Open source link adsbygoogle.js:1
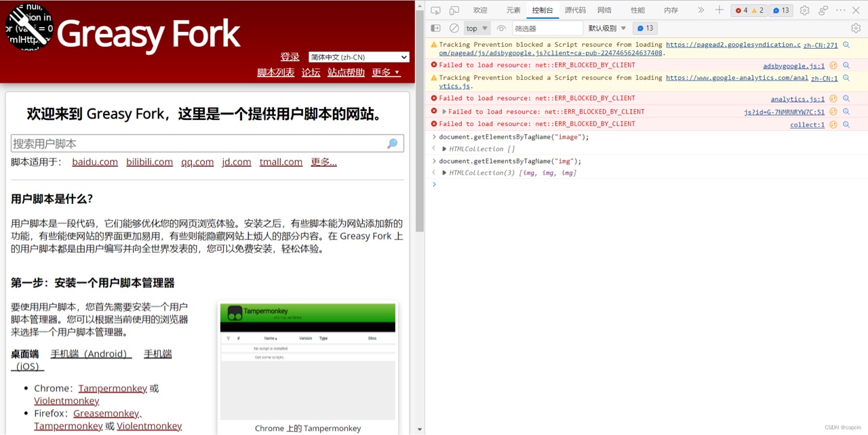Screen dimensions: 868x435 pos(794,66)
